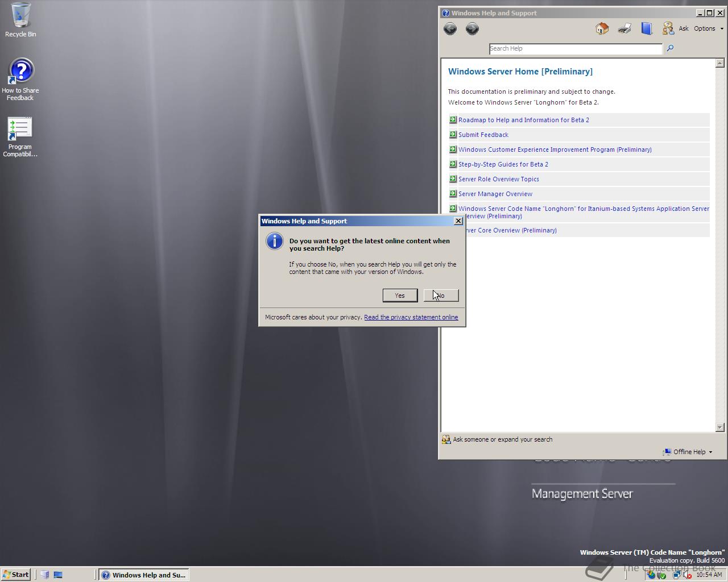Viewport: 728px width, 582px height.
Task: Click the Forward arrow in Help
Action: coord(472,28)
